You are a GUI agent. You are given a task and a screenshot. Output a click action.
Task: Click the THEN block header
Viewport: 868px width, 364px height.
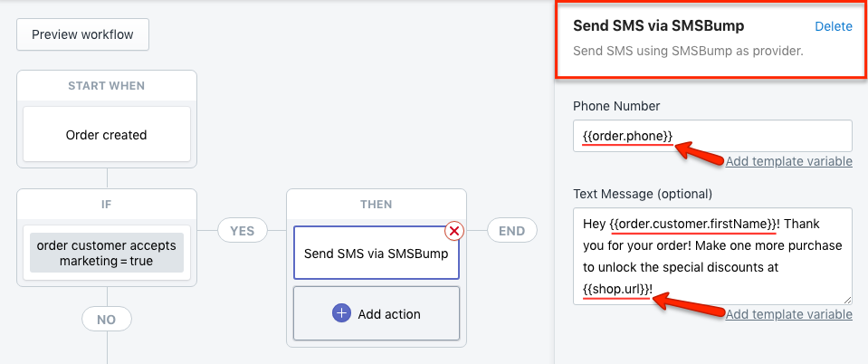click(x=376, y=205)
